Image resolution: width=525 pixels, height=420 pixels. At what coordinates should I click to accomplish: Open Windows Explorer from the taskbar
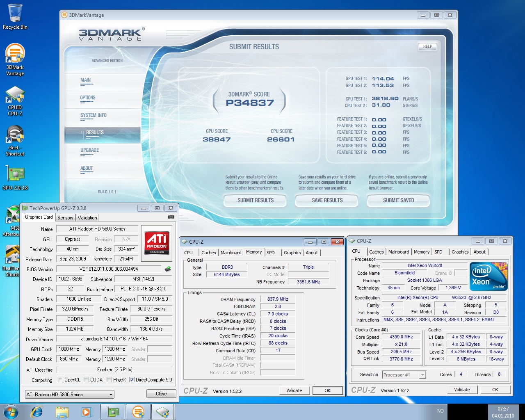click(62, 412)
